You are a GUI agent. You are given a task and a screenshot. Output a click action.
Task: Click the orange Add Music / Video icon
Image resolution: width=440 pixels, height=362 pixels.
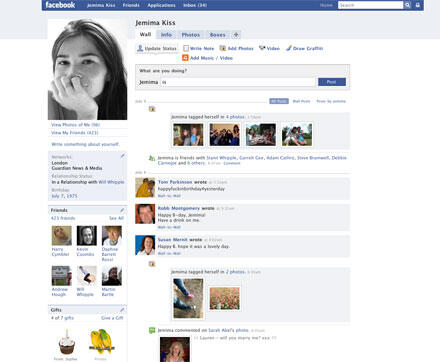[185, 58]
